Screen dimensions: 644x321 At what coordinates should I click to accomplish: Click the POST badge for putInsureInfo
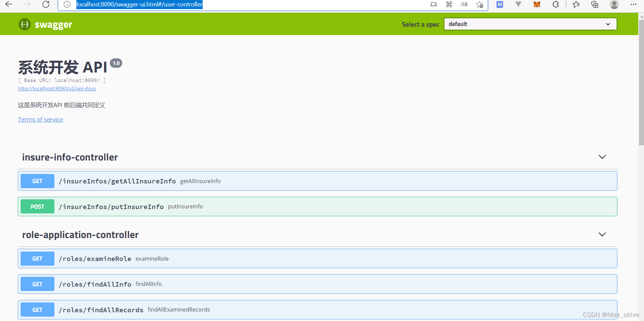tap(37, 207)
